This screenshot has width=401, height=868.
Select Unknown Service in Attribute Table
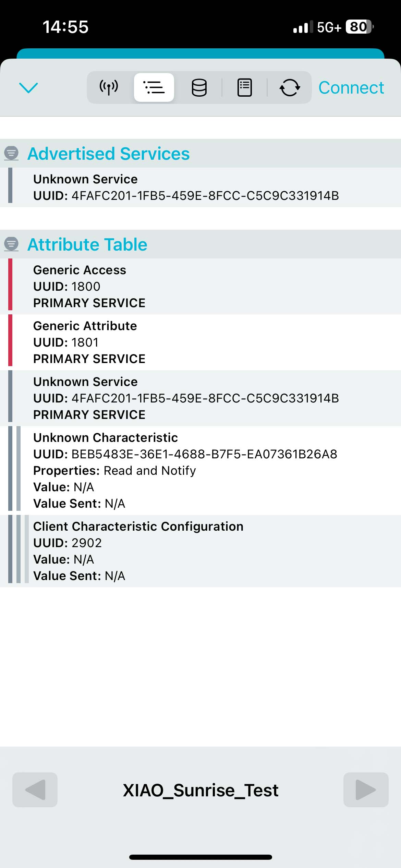click(200, 398)
